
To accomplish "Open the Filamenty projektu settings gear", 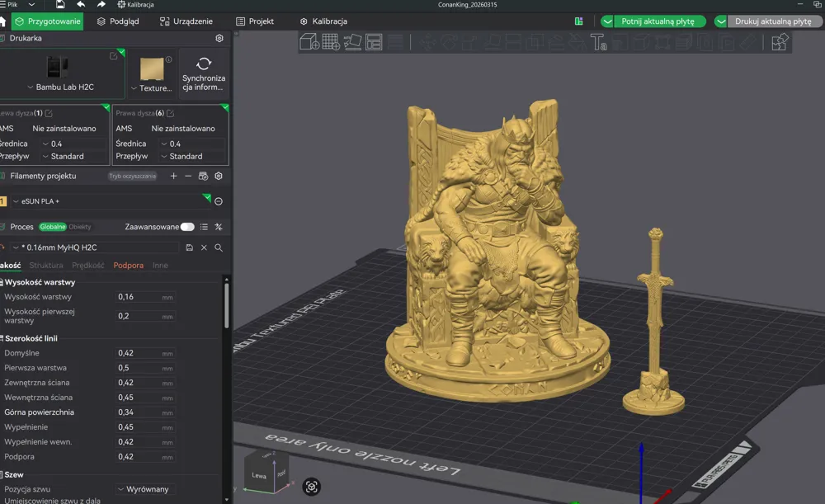I will (219, 177).
